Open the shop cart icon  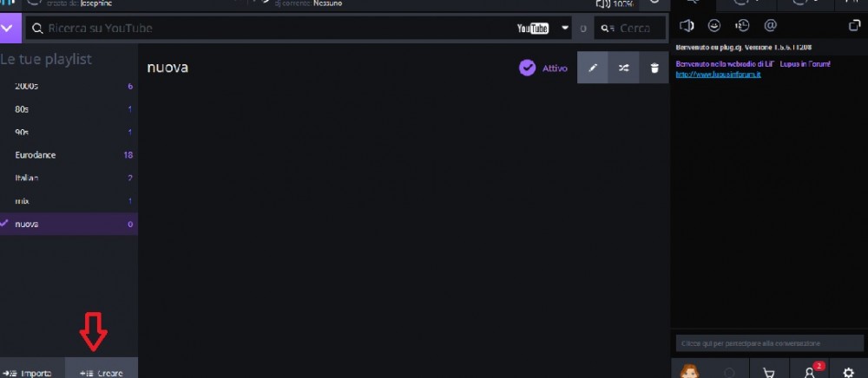[x=769, y=372]
